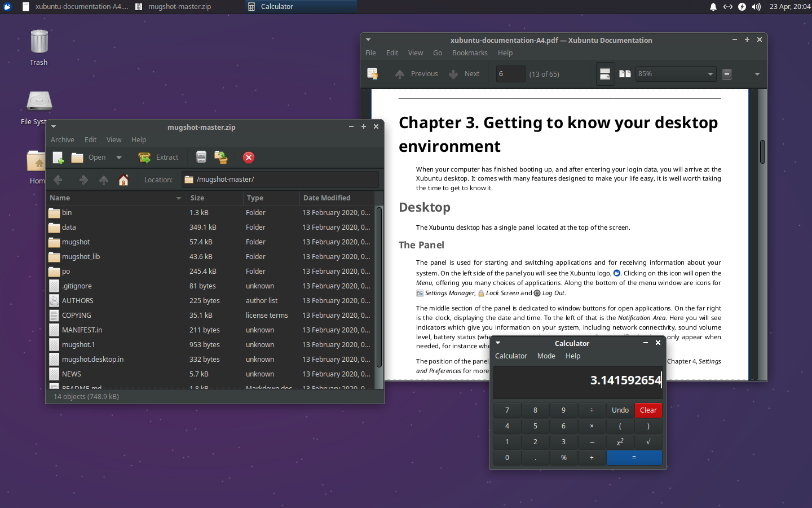Toggle the PDF viewer side pane
The image size is (812, 508).
point(373,74)
